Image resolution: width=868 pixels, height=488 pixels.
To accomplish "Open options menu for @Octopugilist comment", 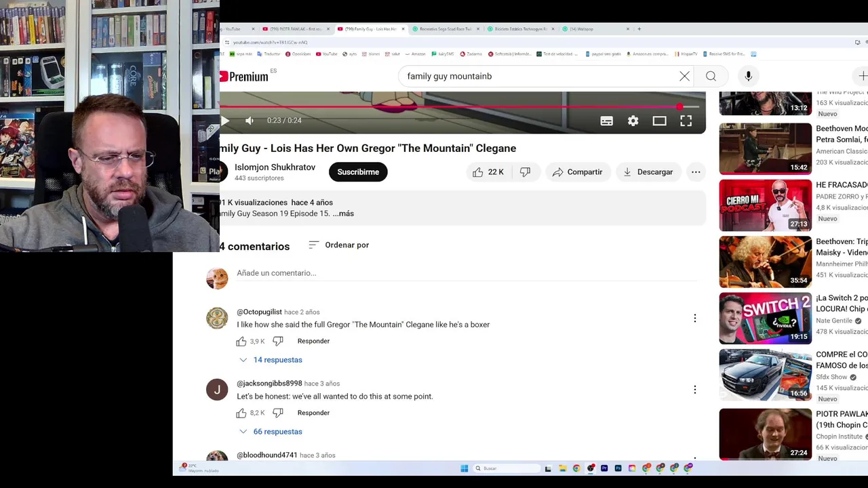I will coord(694,318).
